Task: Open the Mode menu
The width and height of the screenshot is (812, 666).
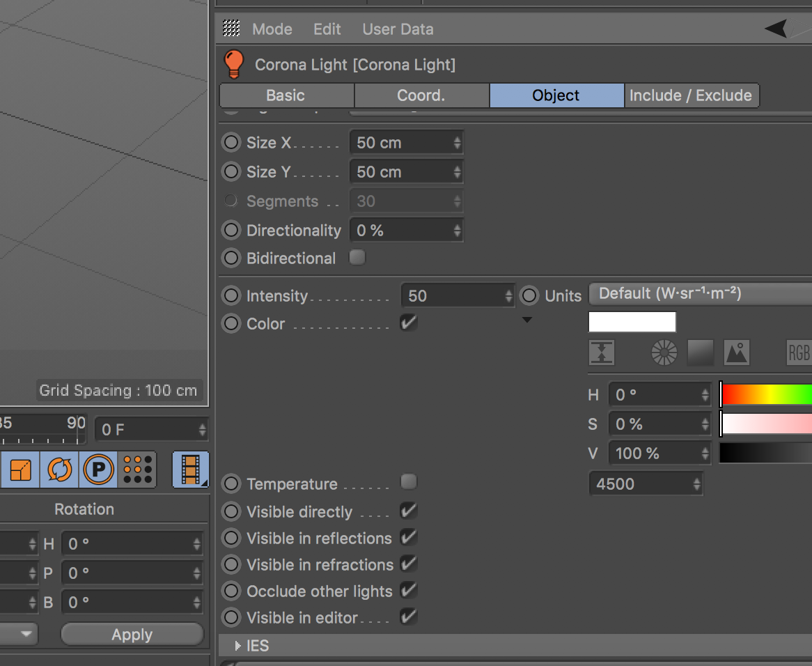Action: point(272,29)
